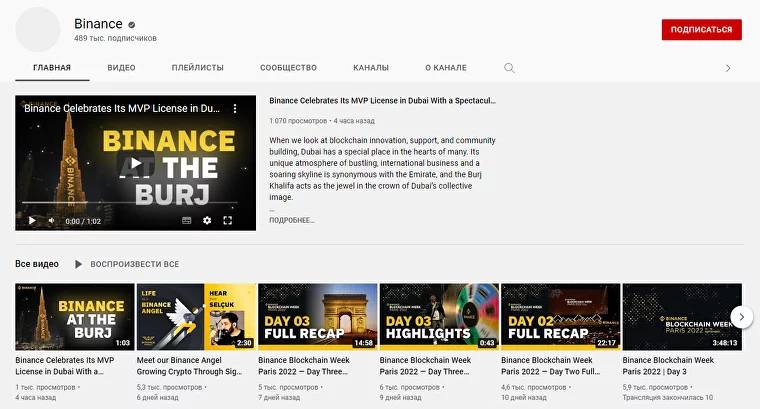The height and width of the screenshot is (409, 760).
Task: Switch to the ВИДЕО tab
Action: pyautogui.click(x=121, y=68)
